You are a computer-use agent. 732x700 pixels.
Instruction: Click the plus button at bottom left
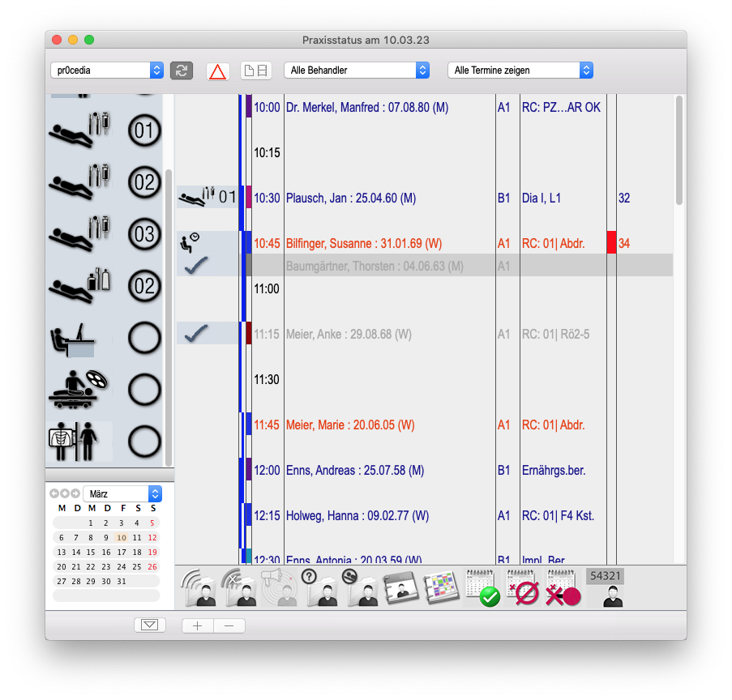point(198,625)
